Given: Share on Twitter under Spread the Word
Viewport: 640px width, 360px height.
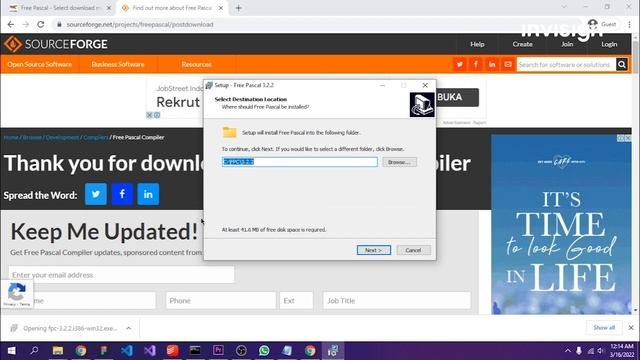Looking at the screenshot, I should (96, 194).
